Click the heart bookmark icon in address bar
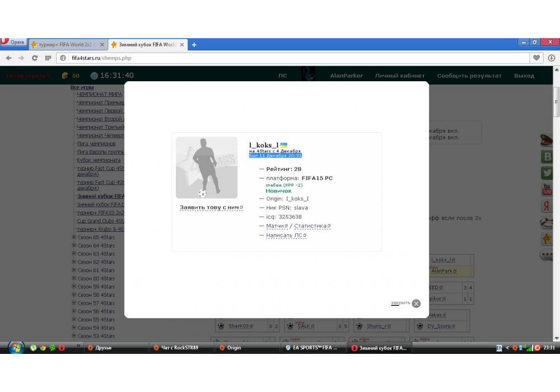Screen dimensions: 560x392 [536, 58]
